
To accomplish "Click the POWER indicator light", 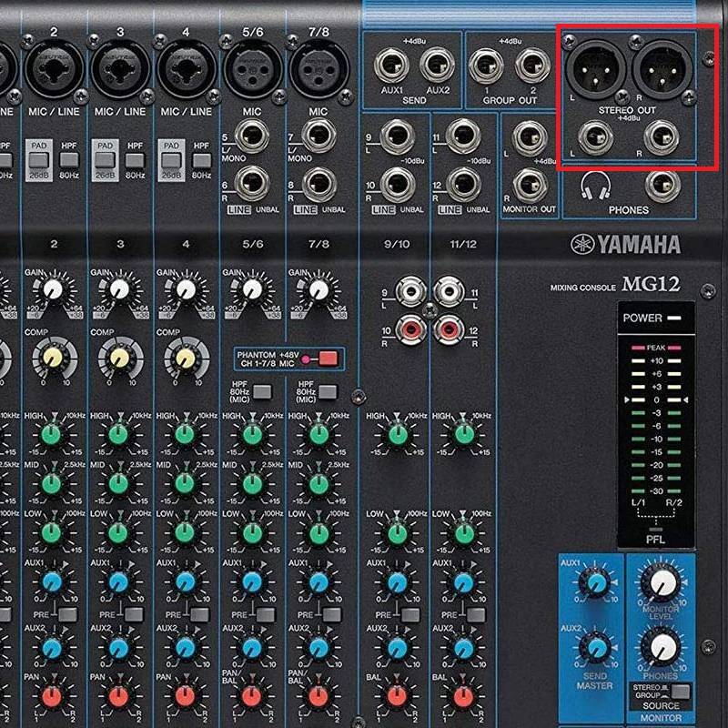I will click(x=674, y=318).
